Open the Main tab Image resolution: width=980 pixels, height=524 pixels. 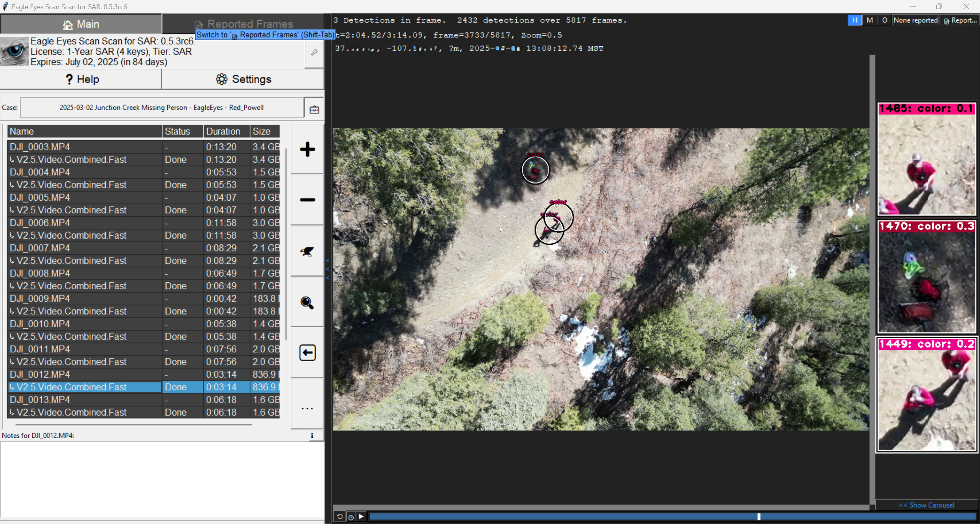[x=81, y=24]
